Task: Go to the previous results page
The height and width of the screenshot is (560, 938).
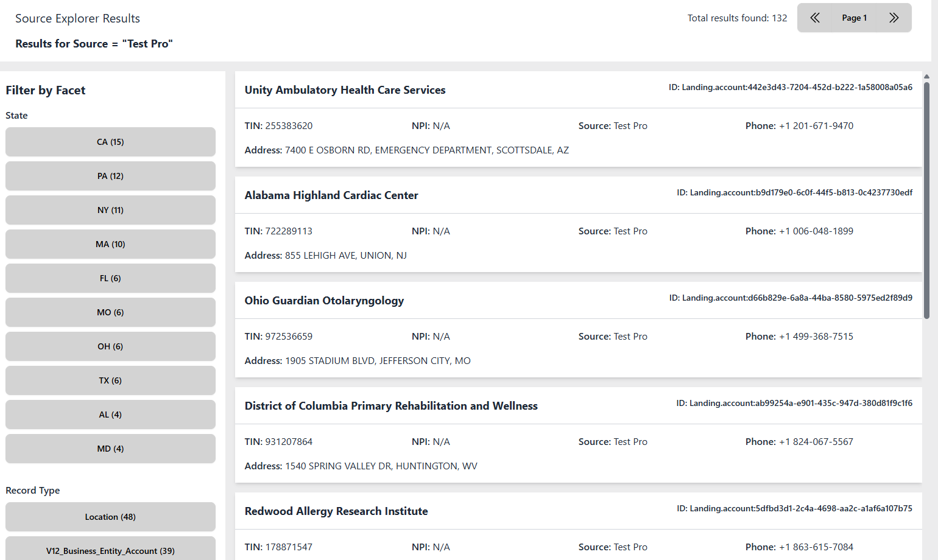Action: pyautogui.click(x=815, y=18)
